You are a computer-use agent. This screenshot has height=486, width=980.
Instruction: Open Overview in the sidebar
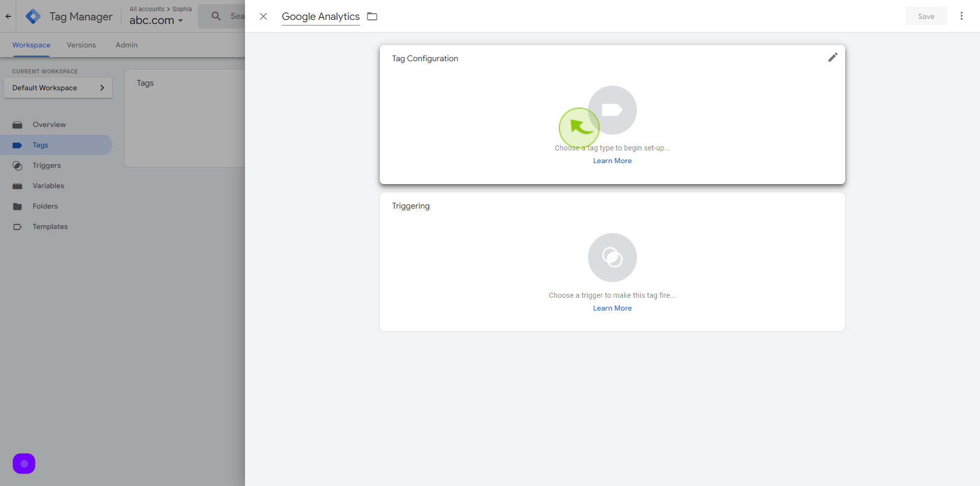[x=56, y=124]
